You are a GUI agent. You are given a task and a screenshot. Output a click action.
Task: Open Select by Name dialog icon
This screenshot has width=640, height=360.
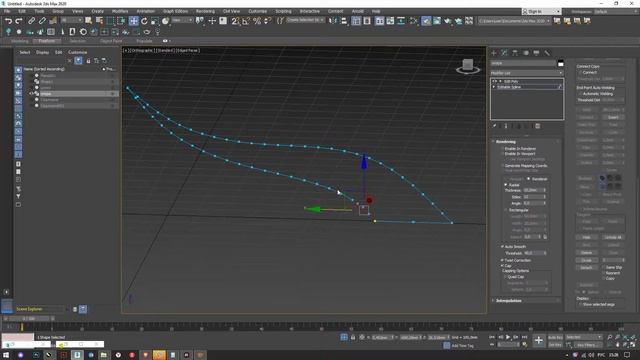(x=99, y=20)
